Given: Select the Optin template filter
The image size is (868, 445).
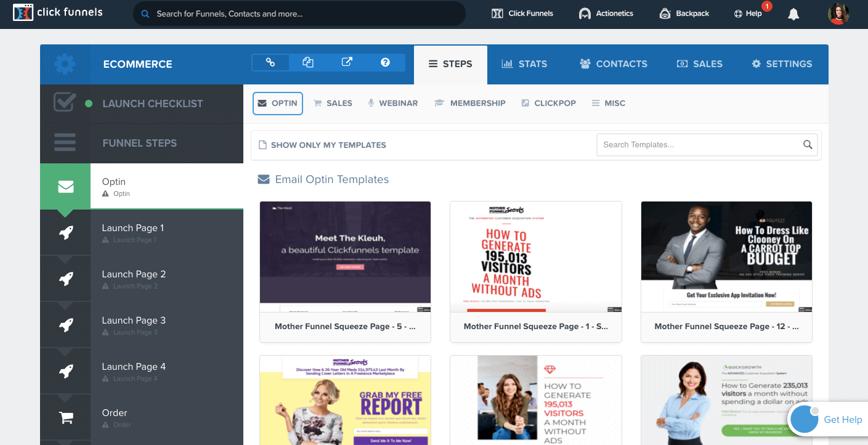Looking at the screenshot, I should (278, 104).
